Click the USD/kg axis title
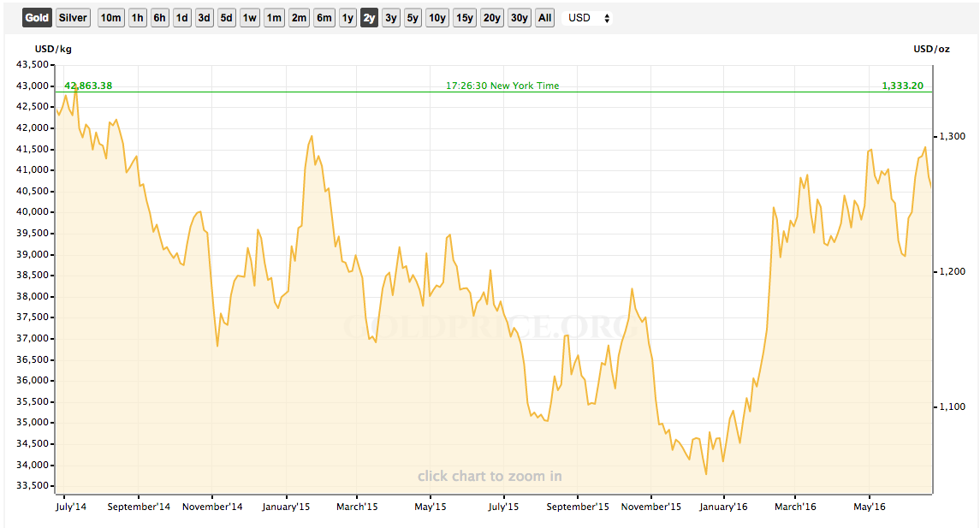Screen dimensions: 980x528 (x=53, y=49)
